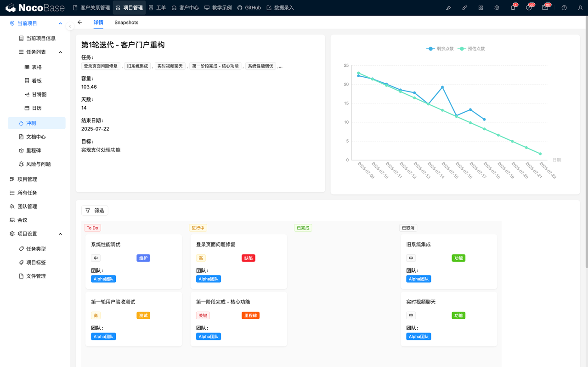
Task: Switch to the 详情 tab
Action: (98, 23)
